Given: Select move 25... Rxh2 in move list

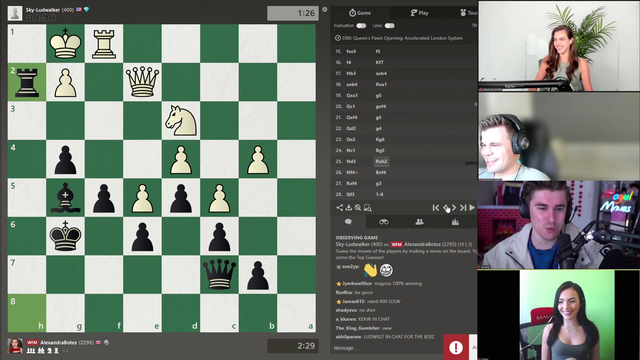Looking at the screenshot, I should point(381,161).
